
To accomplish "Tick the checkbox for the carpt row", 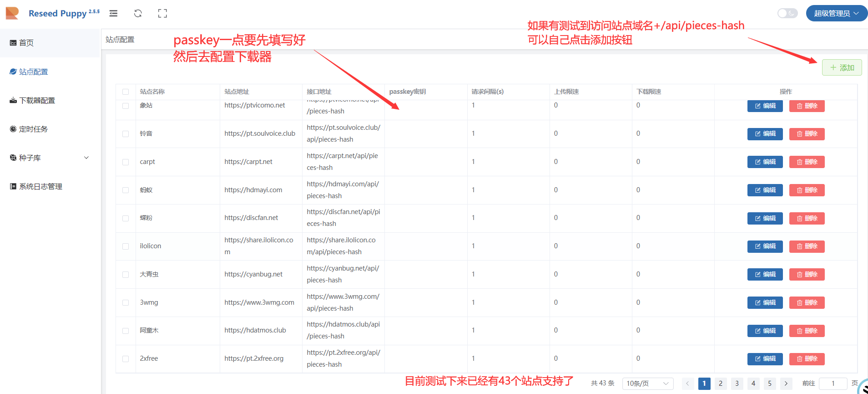I will [x=126, y=162].
